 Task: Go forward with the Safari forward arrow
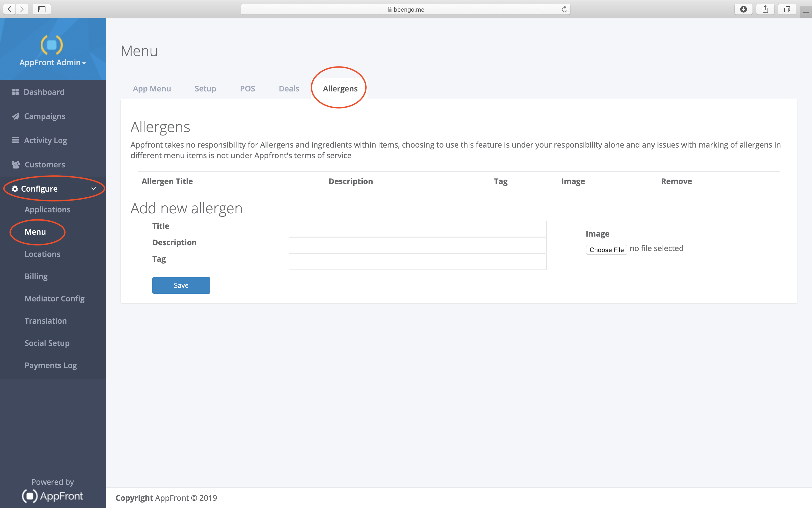tap(22, 9)
